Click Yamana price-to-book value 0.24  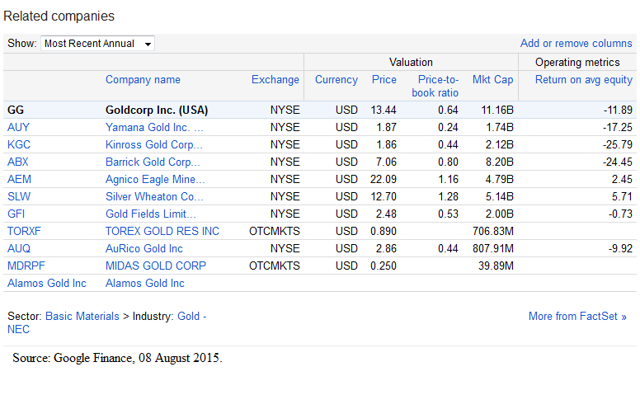pos(448,127)
